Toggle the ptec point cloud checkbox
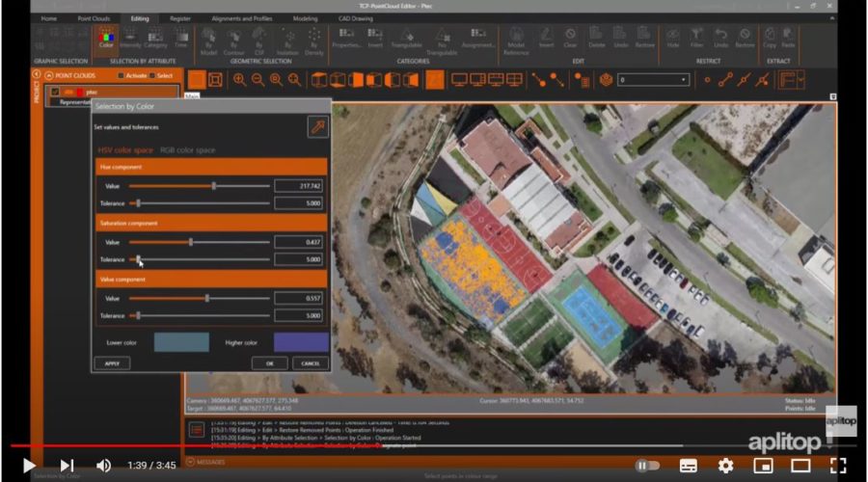This screenshot has height=482, width=868. tap(56, 92)
